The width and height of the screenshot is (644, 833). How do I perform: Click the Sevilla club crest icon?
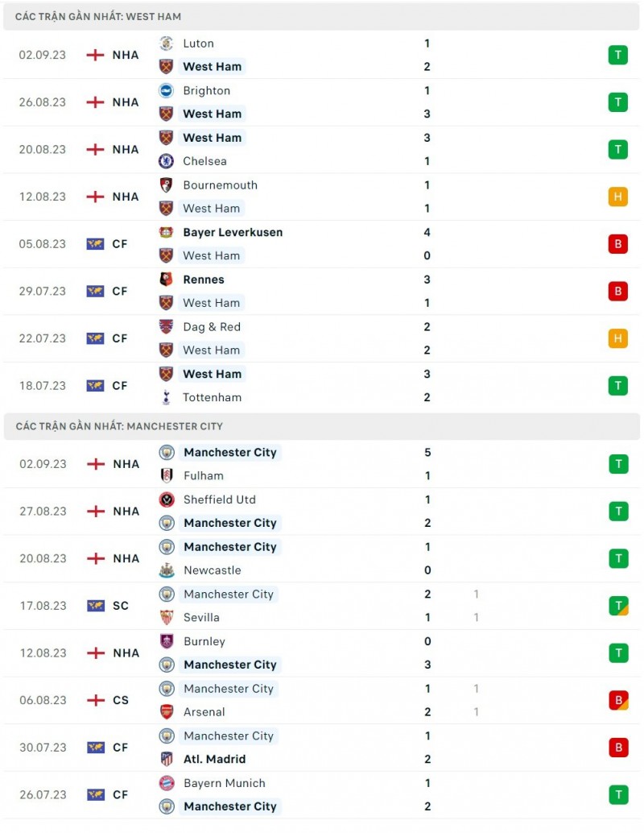167,618
